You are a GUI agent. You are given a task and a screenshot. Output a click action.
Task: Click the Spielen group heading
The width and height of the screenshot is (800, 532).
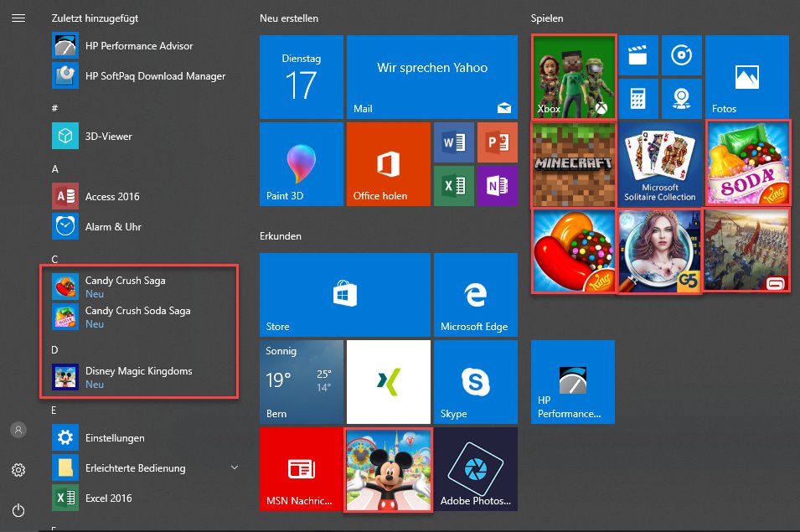[x=547, y=18]
